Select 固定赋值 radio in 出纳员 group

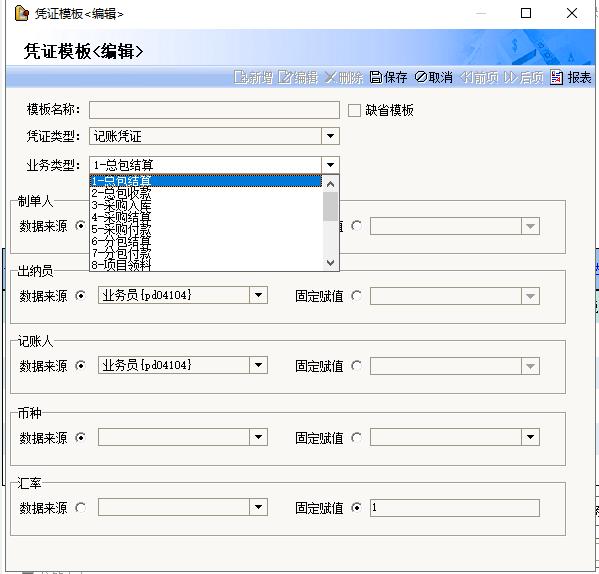pyautogui.click(x=356, y=296)
